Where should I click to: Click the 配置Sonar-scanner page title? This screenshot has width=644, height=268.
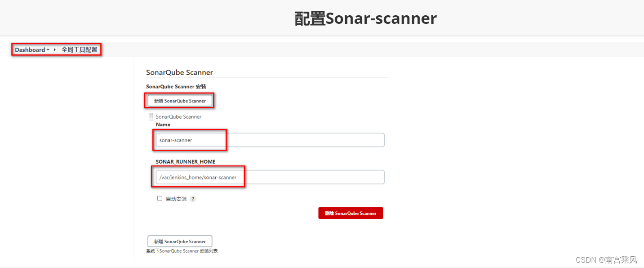click(365, 18)
